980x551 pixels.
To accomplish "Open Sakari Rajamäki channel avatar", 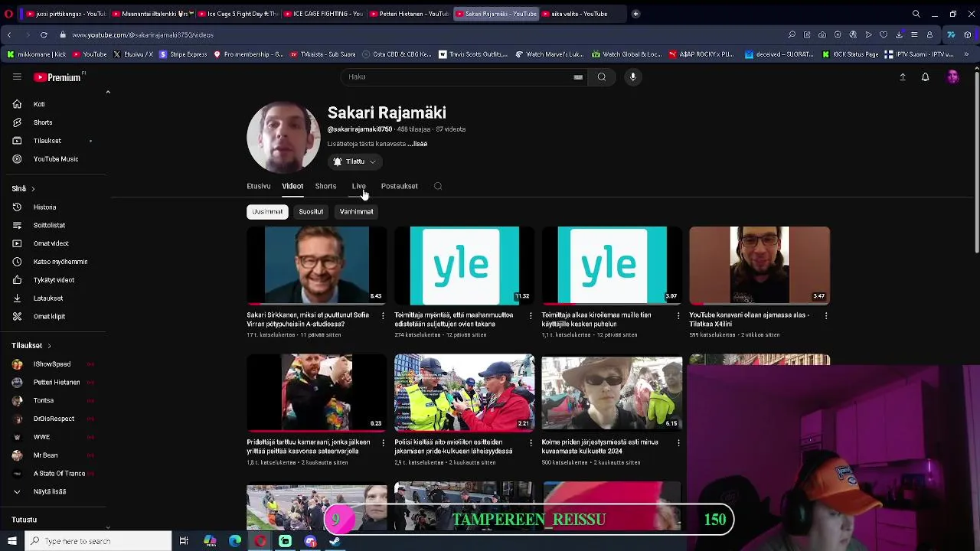I will tap(283, 137).
